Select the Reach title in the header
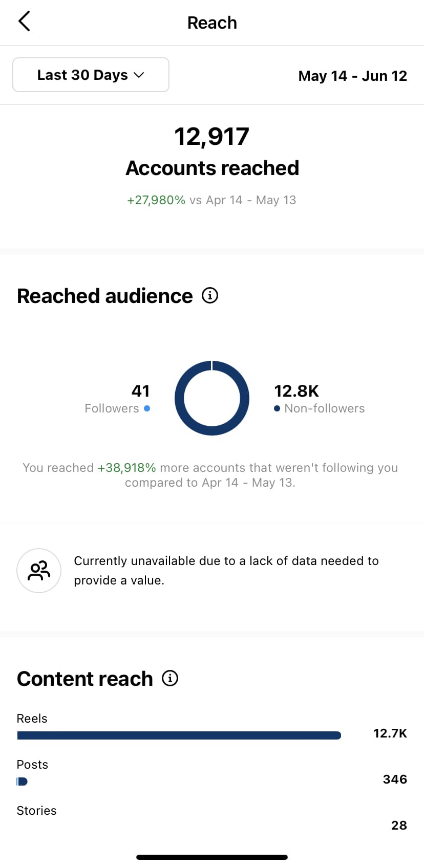Viewport: 424px width, 868px height. click(212, 23)
